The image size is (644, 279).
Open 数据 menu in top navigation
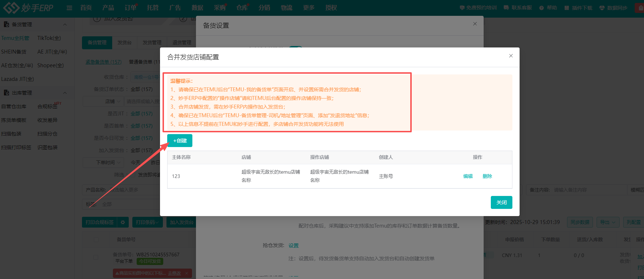pyautogui.click(x=197, y=8)
